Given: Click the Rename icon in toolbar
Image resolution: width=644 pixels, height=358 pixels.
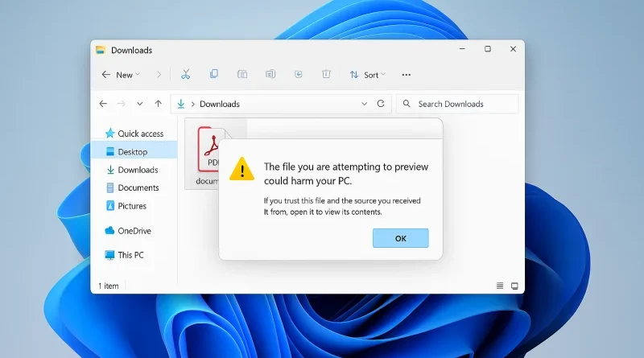Looking at the screenshot, I should click(270, 75).
